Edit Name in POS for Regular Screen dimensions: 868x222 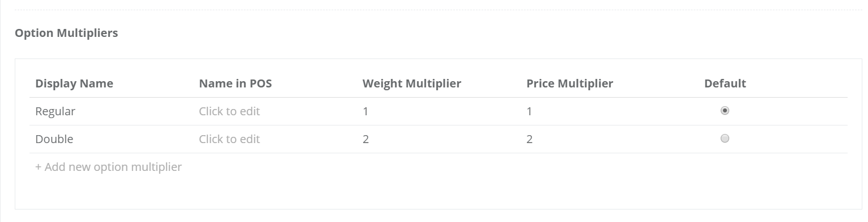(229, 111)
